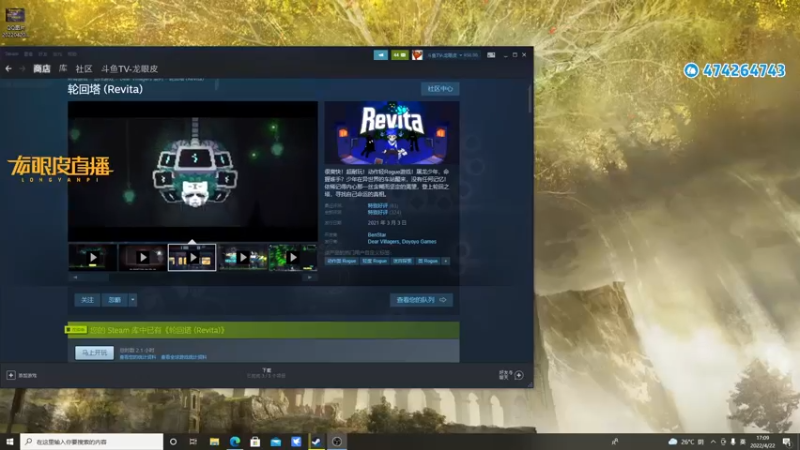Click the Windows taskbar search box
This screenshot has height=450, width=800.
click(92, 441)
